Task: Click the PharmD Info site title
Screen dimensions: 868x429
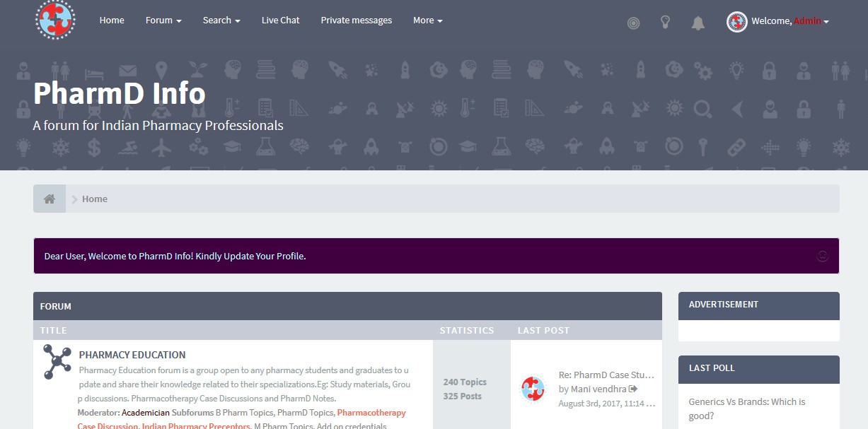Action: point(120,93)
